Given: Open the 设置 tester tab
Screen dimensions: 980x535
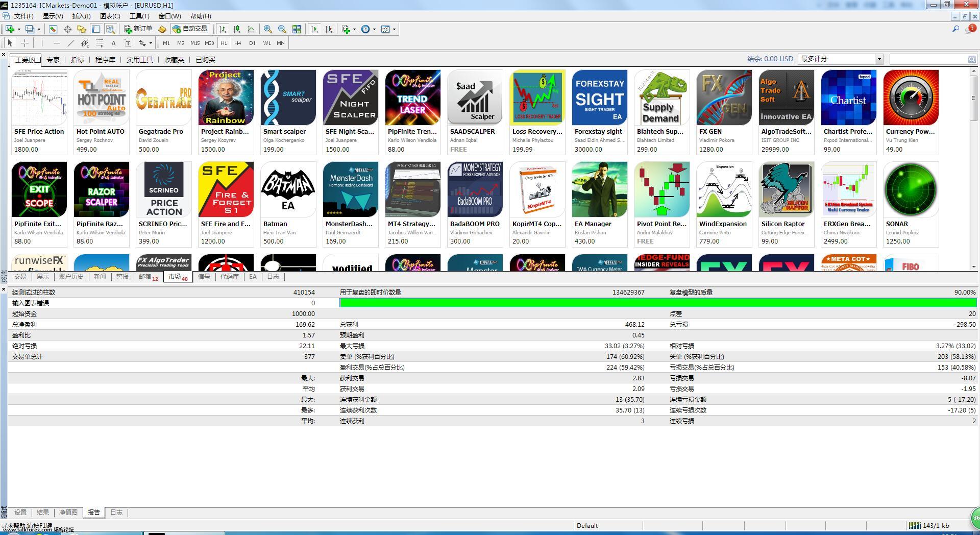Looking at the screenshot, I should click(x=20, y=512).
